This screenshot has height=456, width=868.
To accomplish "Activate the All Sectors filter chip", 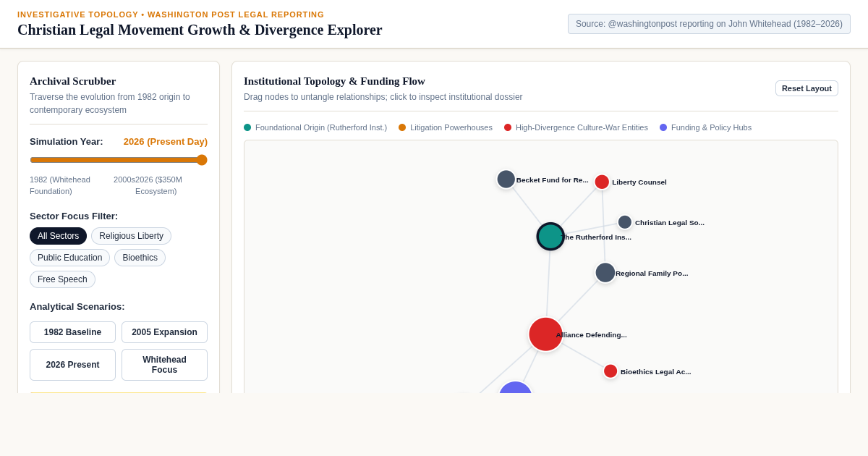I will [58, 236].
